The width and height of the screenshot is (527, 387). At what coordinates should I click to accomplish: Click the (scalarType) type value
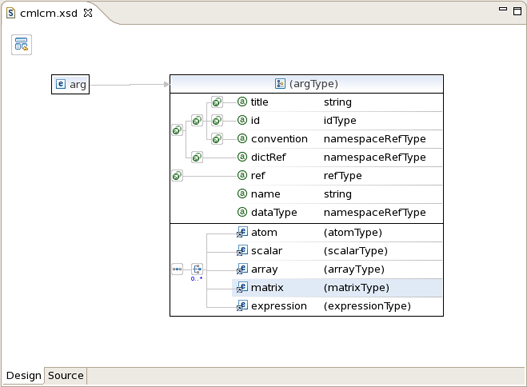coord(356,251)
